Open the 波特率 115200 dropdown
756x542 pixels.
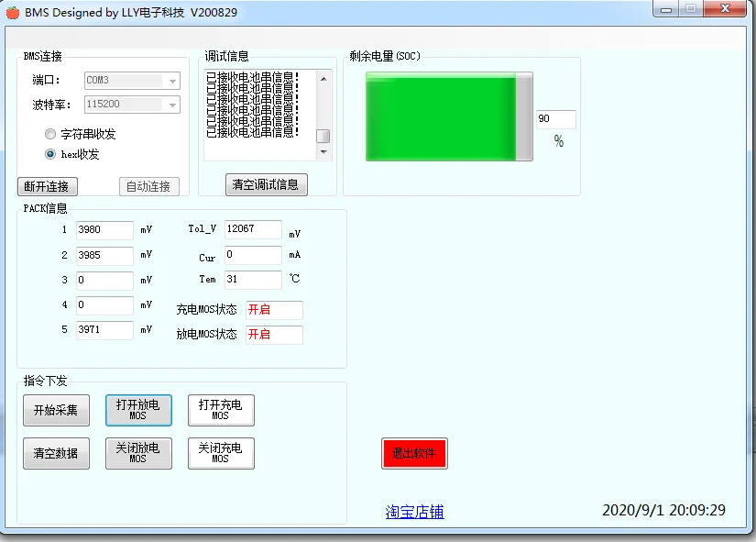point(132,105)
